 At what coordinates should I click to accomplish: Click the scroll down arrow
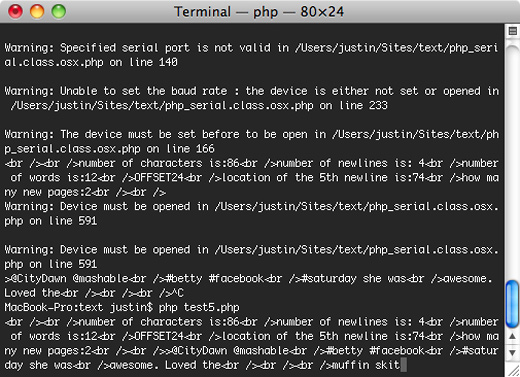coord(512,352)
